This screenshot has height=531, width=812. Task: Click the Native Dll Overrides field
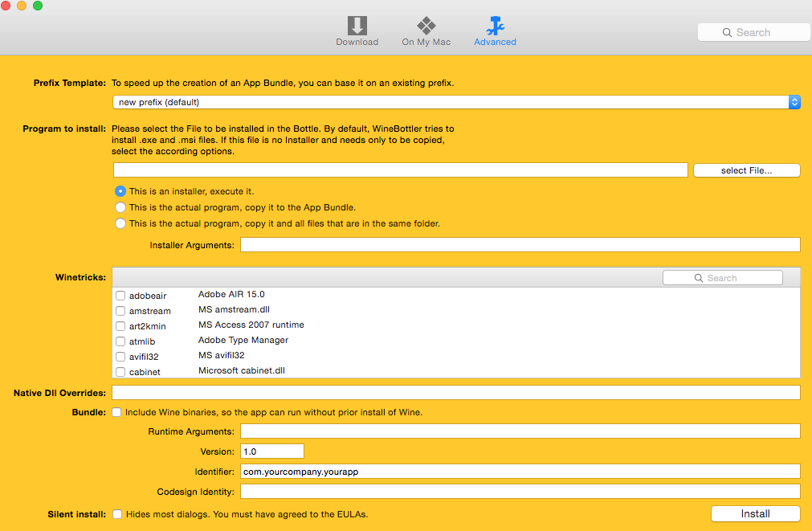(x=455, y=393)
